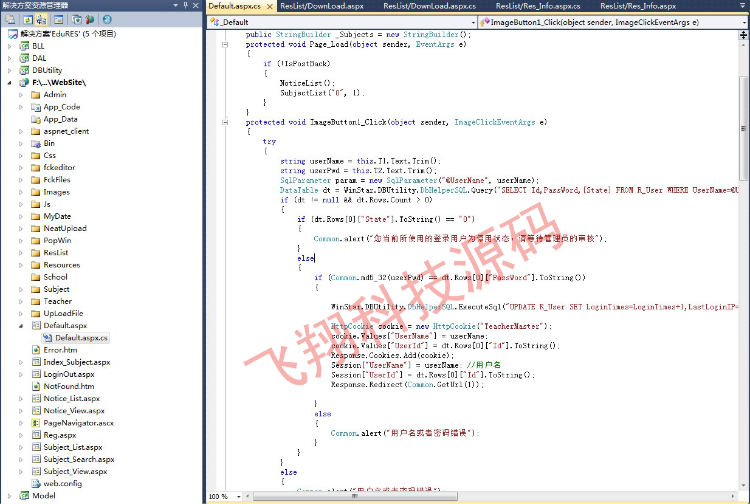Select the School folder

click(x=55, y=277)
